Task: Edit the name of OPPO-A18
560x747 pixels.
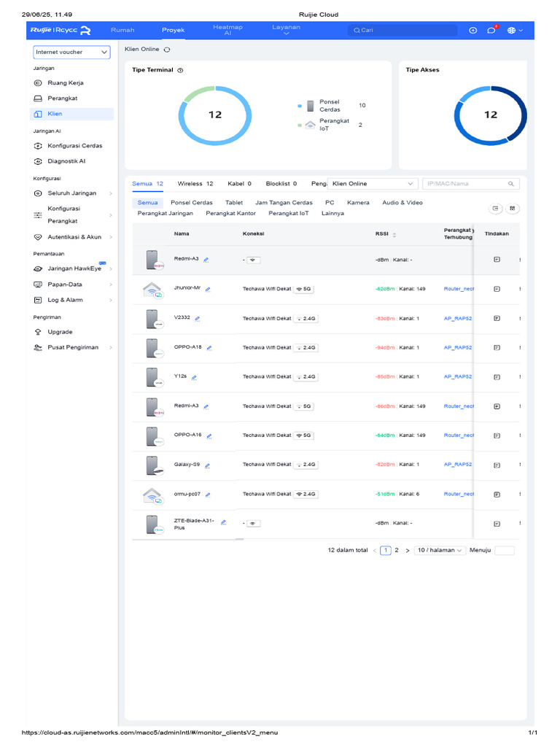Action: click(209, 348)
